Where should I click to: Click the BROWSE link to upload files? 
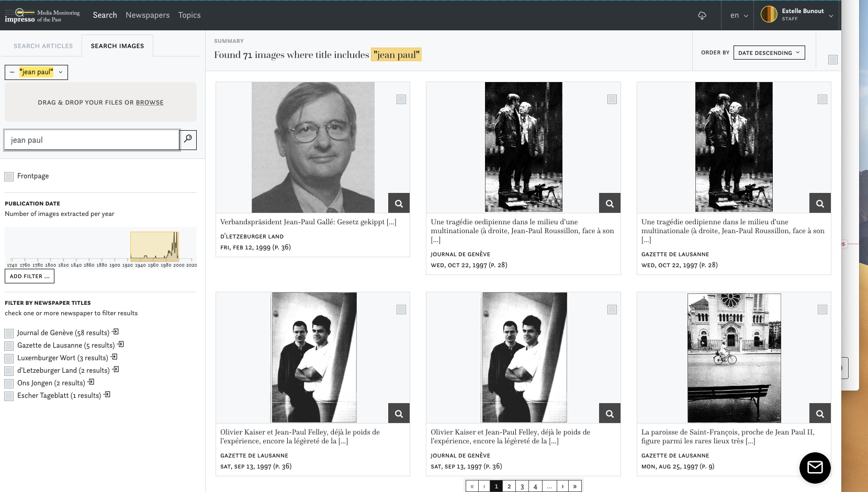pyautogui.click(x=150, y=102)
